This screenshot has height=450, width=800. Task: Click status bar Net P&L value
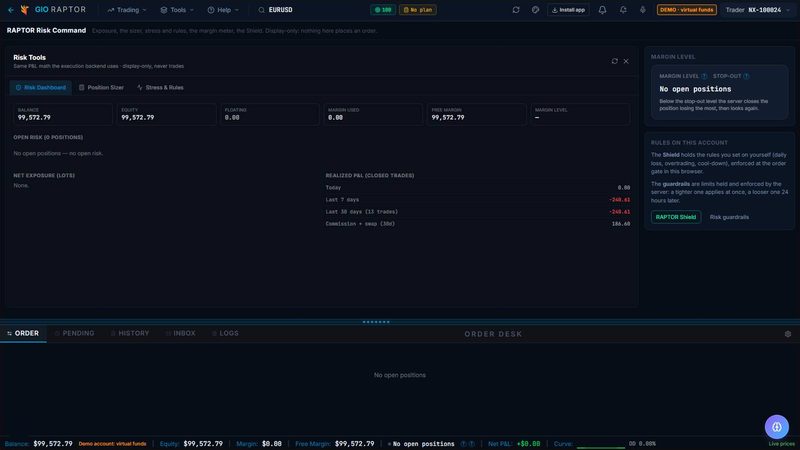pos(528,444)
